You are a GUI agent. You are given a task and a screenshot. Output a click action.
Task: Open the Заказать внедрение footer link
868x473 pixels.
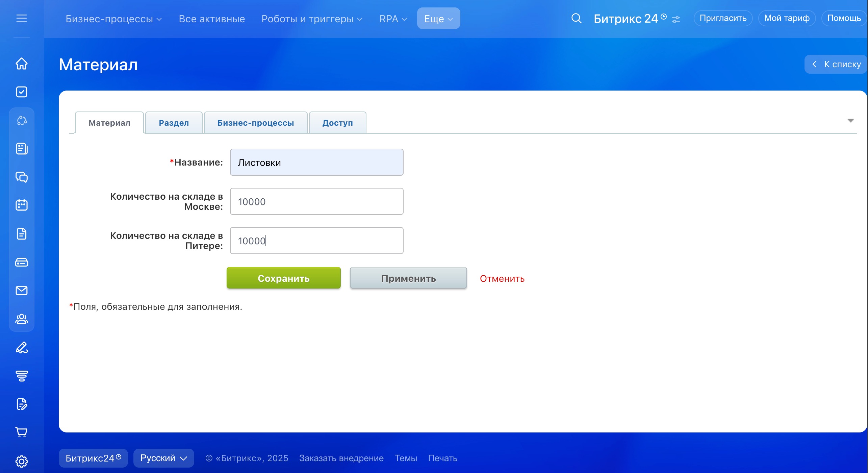[341, 458]
